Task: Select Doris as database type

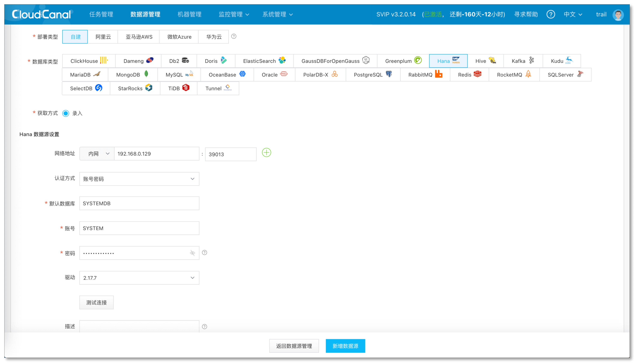Action: click(x=216, y=61)
